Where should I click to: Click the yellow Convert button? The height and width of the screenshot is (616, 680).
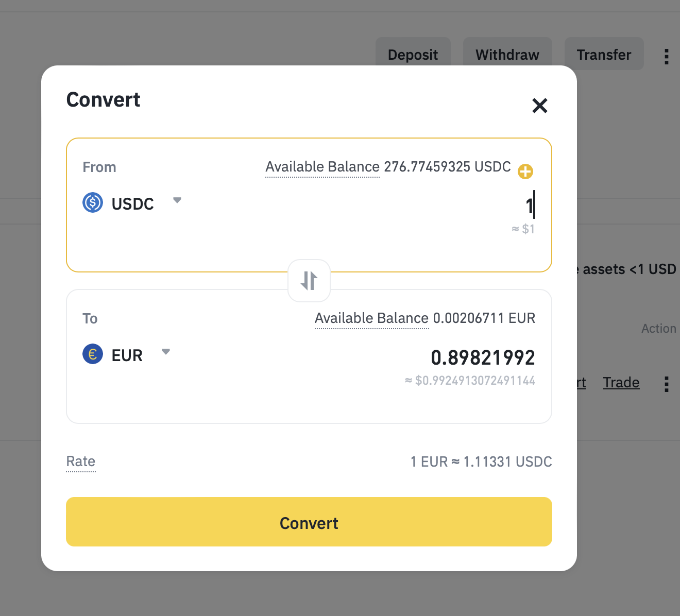tap(309, 522)
